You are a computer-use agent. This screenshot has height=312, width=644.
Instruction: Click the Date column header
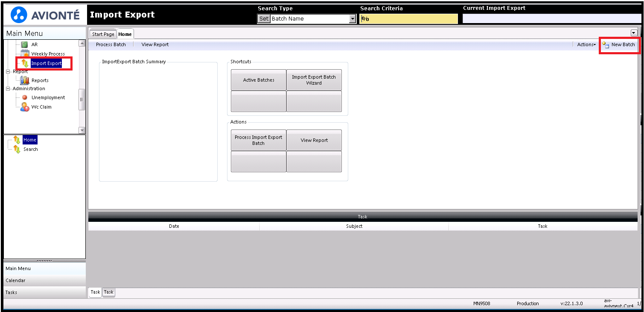174,226
